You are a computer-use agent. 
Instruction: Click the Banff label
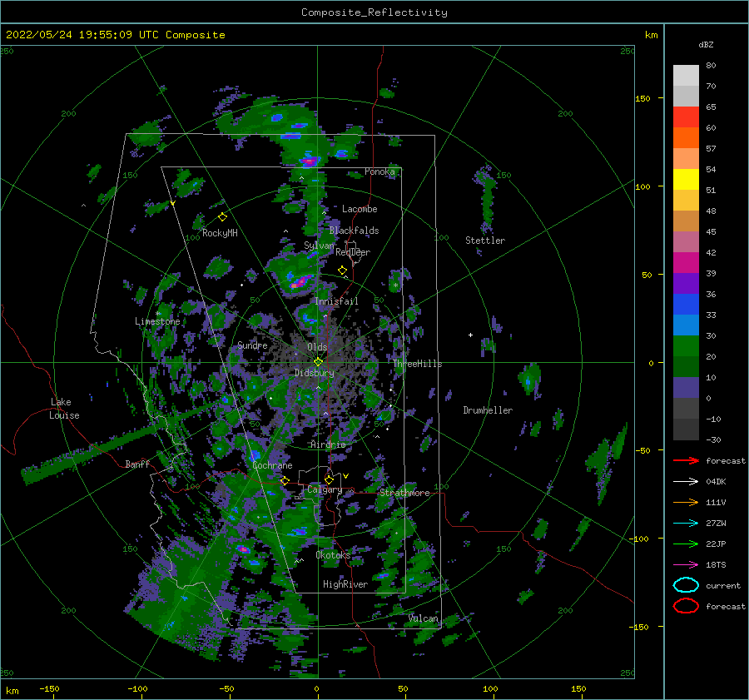[x=137, y=464]
